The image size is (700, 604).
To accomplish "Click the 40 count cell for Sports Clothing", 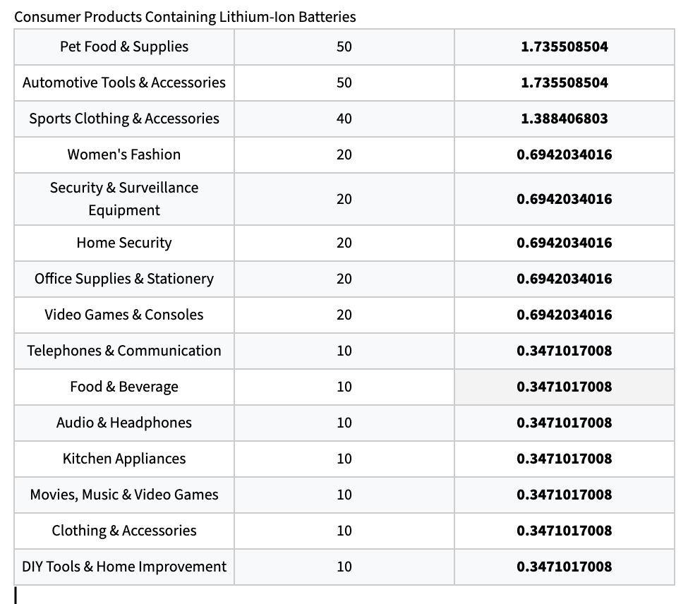I will tap(344, 119).
